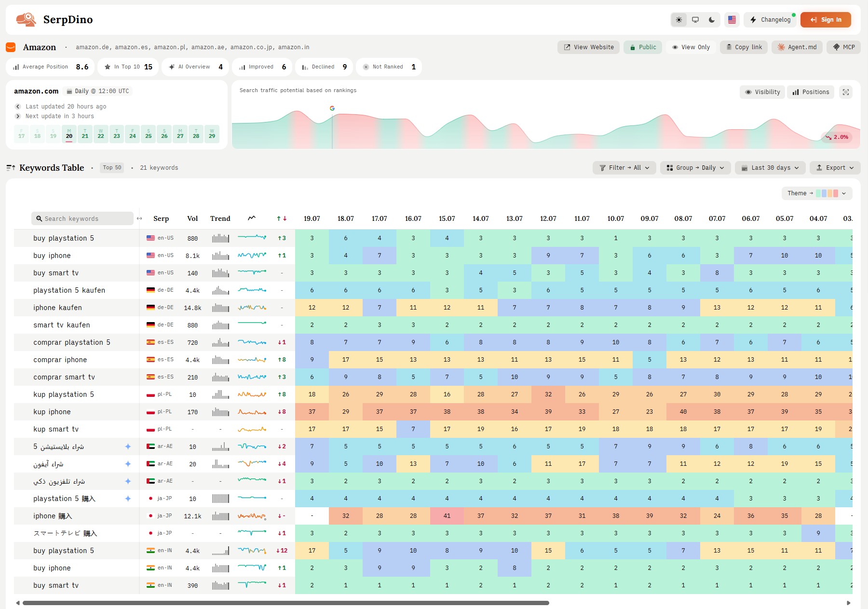868x609 pixels.
Task: Click Spanish flag in comprar iphone row
Action: click(151, 360)
